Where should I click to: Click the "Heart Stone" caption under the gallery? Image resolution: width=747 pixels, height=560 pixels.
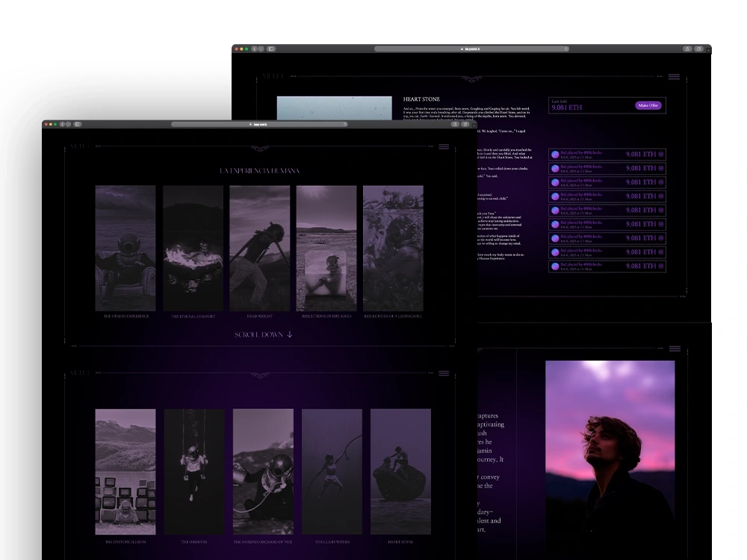400,542
